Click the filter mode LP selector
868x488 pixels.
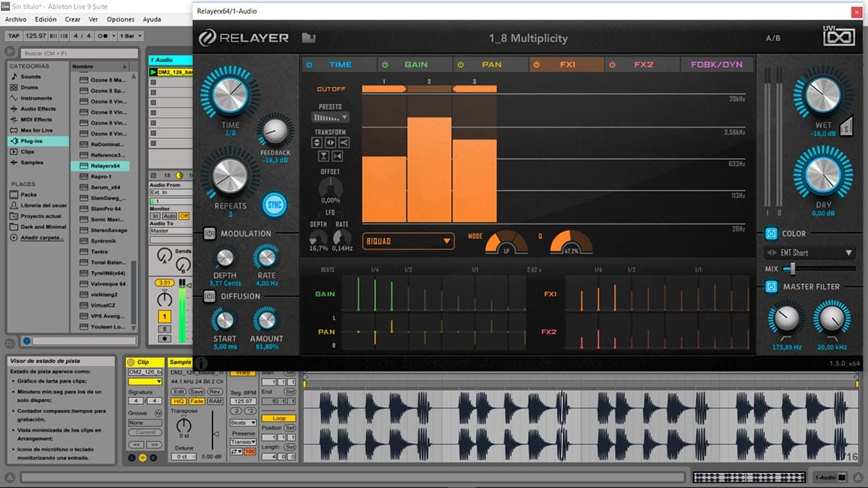pyautogui.click(x=506, y=244)
